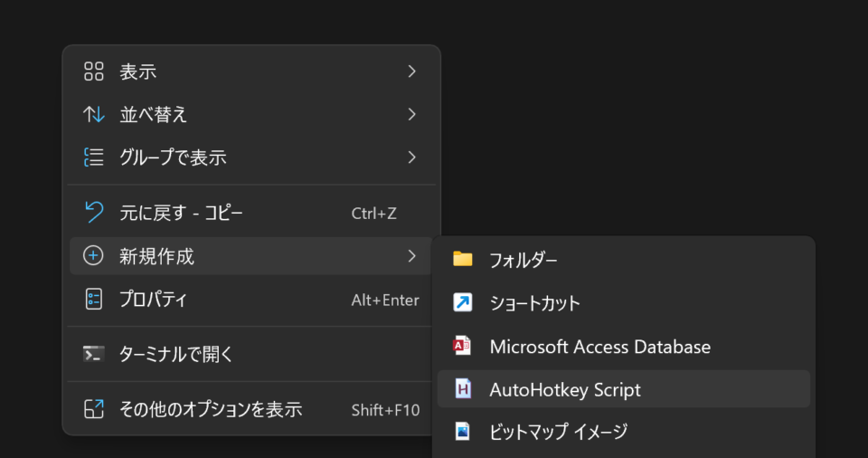Screen dimensions: 868x458
Task: Click the undo arrow icon for 元に戻す
Action: click(x=93, y=213)
